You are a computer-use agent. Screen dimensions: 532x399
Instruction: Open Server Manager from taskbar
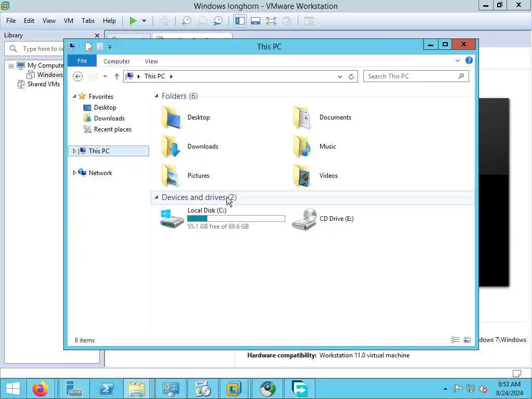tap(74, 389)
